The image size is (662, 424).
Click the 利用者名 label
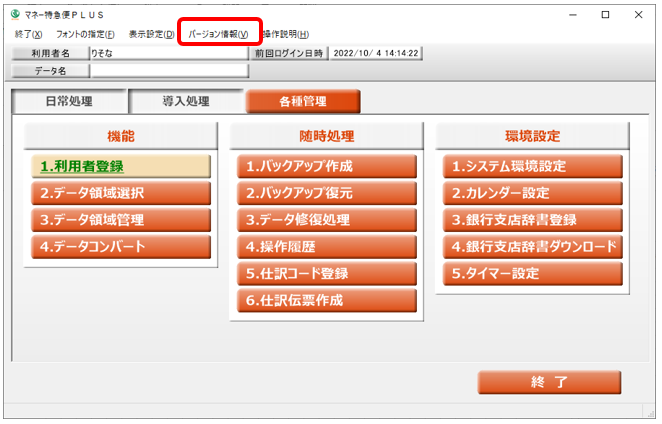50,53
